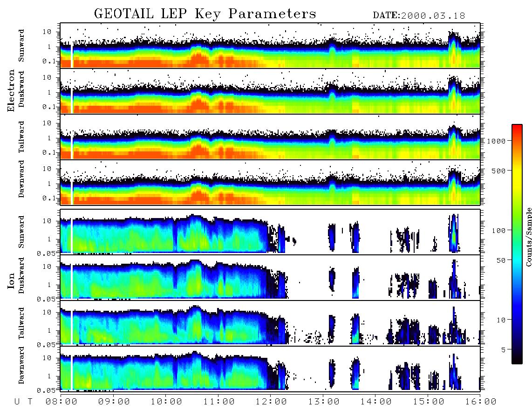Select the "50" colorbar tick label
The width and height of the screenshot is (532, 410).
click(501, 260)
